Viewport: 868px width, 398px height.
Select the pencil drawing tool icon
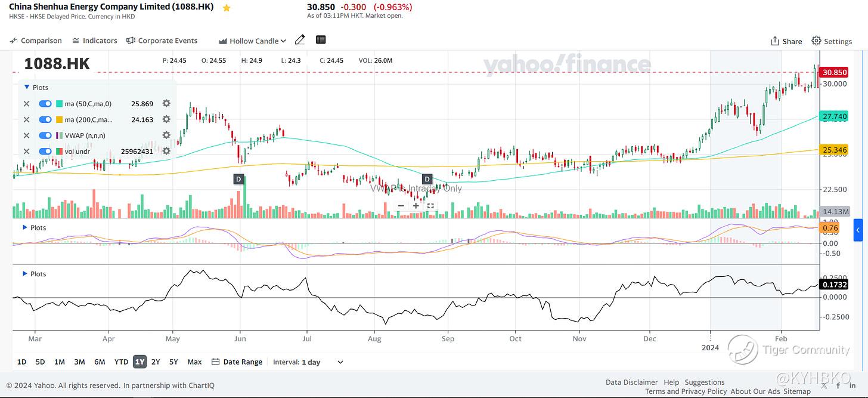[x=300, y=40]
